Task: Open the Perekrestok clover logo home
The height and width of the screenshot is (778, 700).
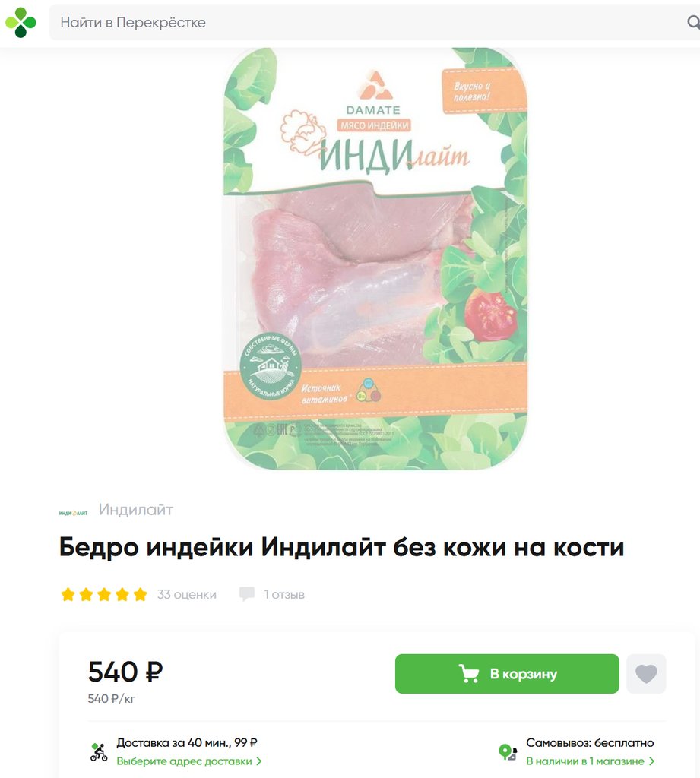Action: click(21, 22)
